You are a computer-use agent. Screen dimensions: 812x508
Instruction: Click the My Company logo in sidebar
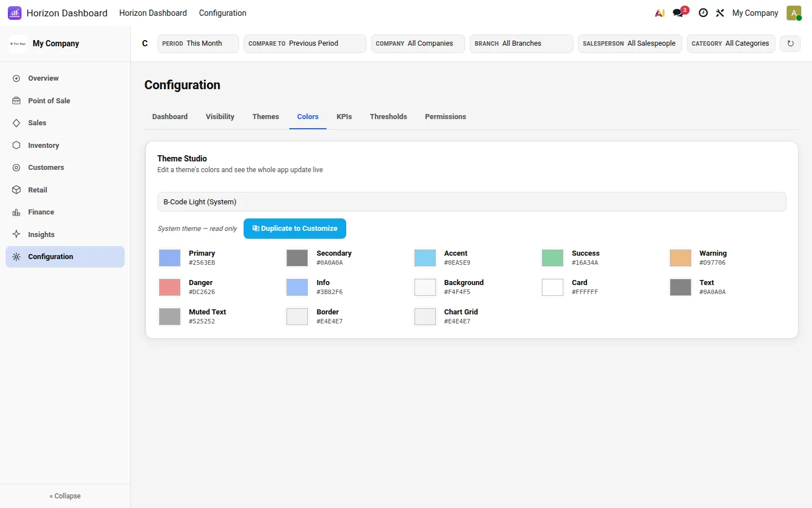[18, 43]
